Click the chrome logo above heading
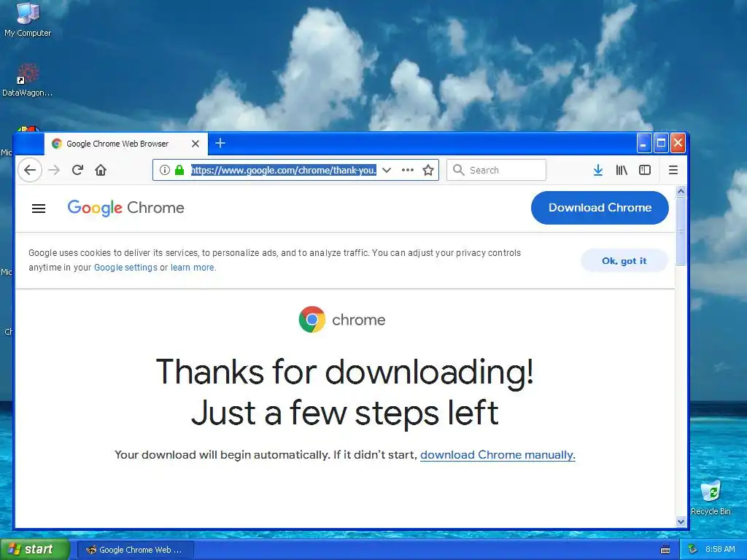 (x=342, y=319)
